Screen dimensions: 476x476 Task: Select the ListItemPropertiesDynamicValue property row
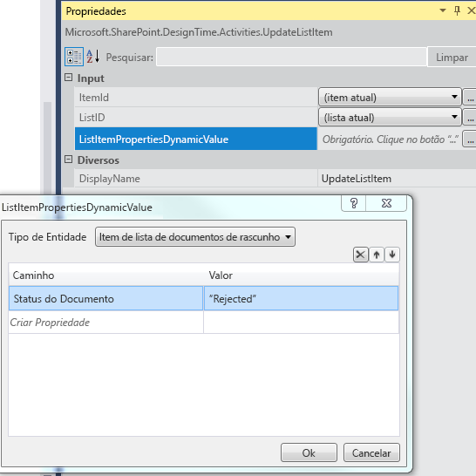point(196,139)
